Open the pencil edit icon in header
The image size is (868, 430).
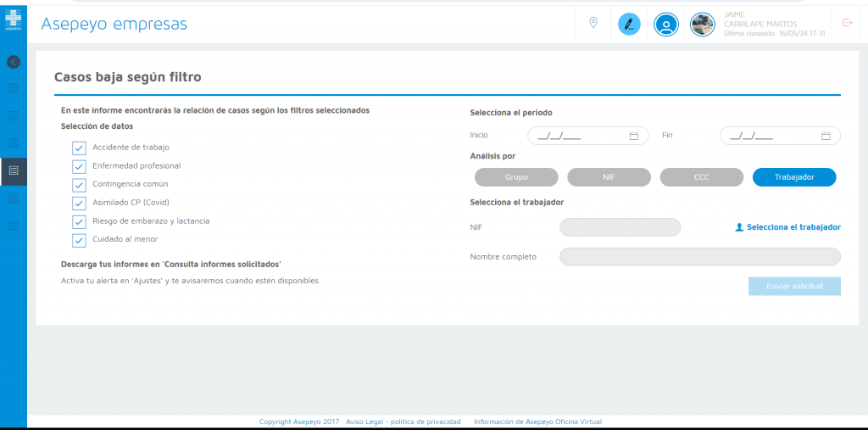[x=629, y=24]
